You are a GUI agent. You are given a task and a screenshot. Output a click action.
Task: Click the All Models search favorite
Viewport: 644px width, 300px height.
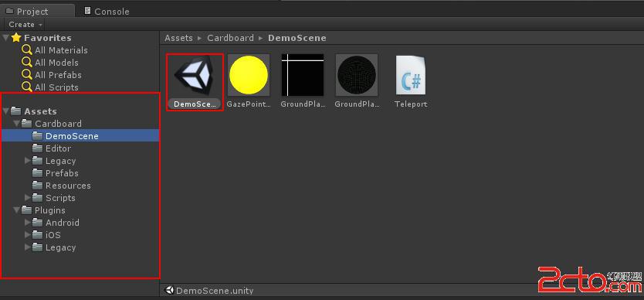[56, 63]
